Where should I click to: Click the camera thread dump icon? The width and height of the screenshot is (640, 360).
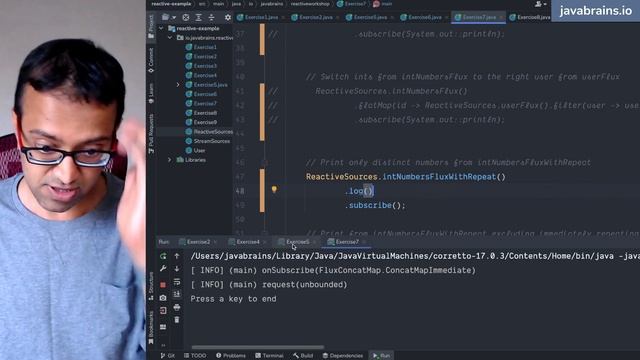pyautogui.click(x=163, y=298)
